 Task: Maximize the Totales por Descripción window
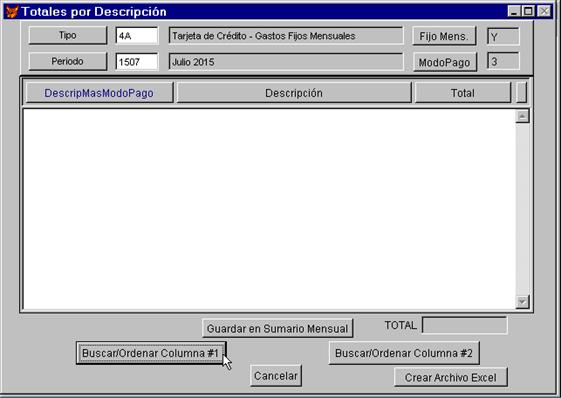pos(528,11)
